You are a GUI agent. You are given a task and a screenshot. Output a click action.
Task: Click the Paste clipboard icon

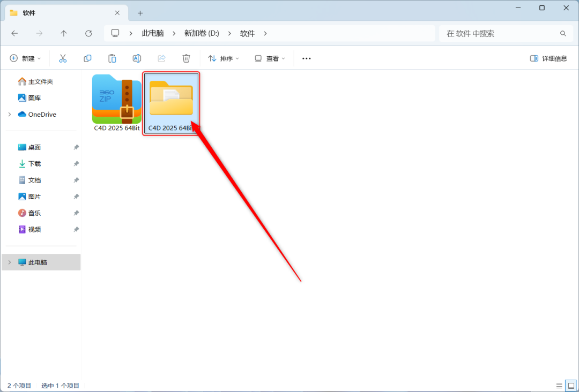[112, 58]
